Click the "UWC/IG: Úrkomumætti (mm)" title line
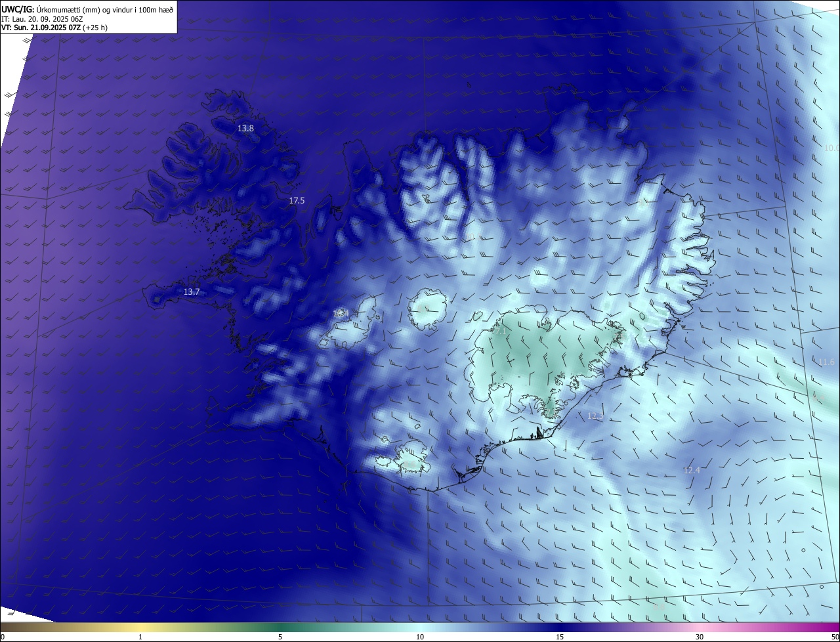 pyautogui.click(x=88, y=9)
